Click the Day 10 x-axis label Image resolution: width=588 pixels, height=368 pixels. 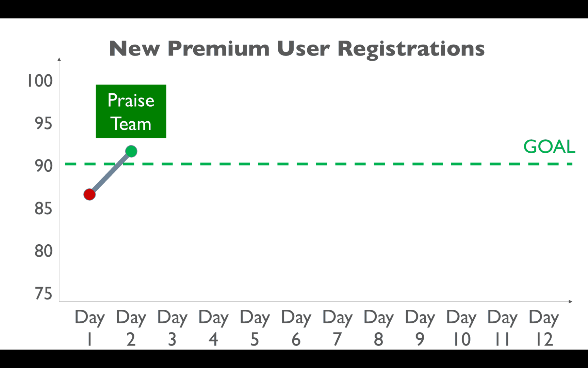click(x=461, y=328)
